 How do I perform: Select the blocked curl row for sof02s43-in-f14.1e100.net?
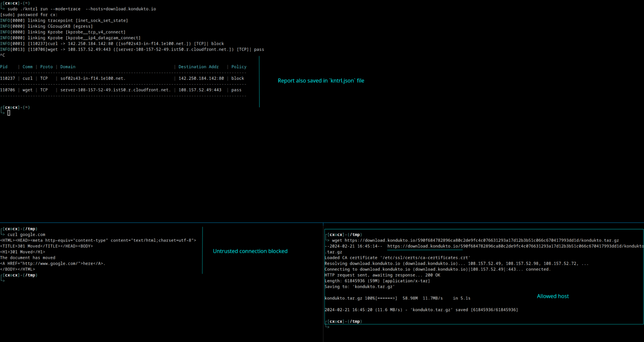coord(122,78)
